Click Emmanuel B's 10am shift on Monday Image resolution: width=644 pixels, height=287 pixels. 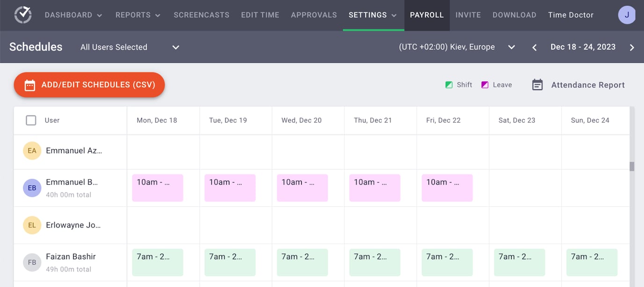click(x=157, y=187)
